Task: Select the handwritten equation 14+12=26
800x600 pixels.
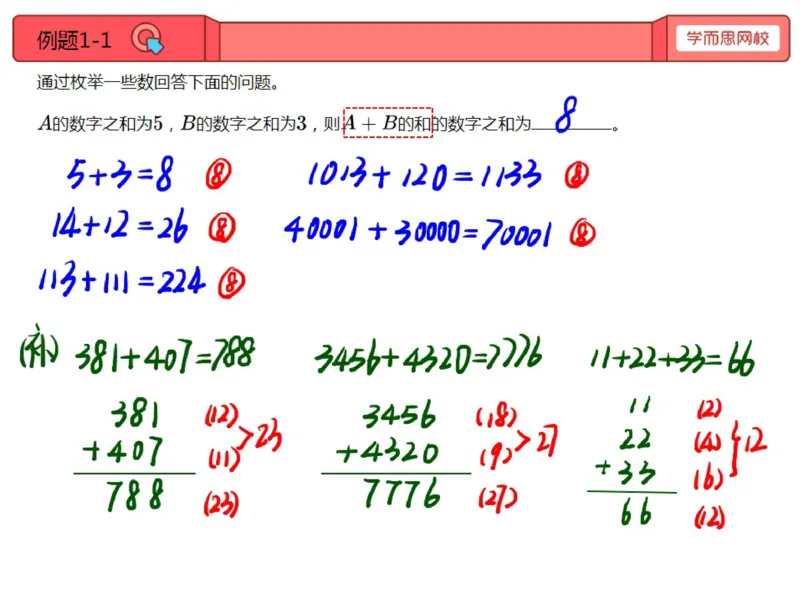Action: [x=120, y=225]
